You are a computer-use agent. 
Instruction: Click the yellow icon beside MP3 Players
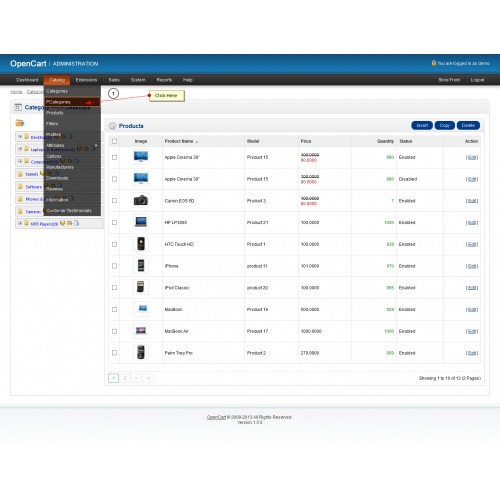click(63, 223)
